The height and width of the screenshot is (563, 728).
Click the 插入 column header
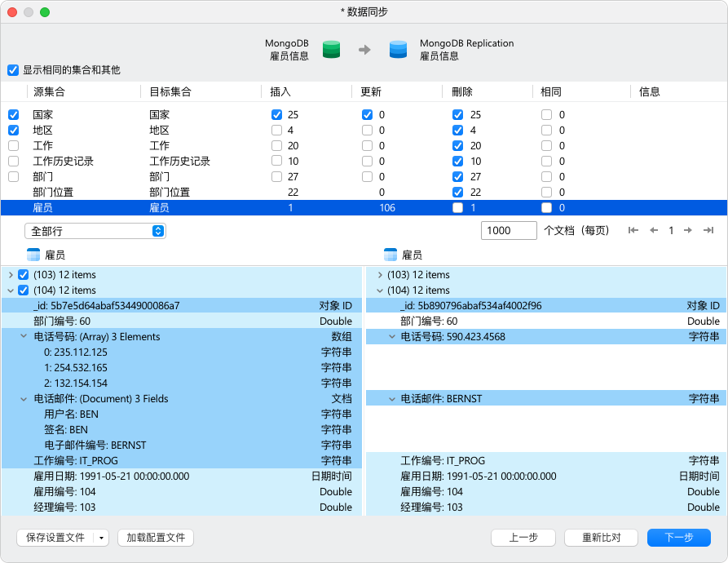tap(280, 92)
